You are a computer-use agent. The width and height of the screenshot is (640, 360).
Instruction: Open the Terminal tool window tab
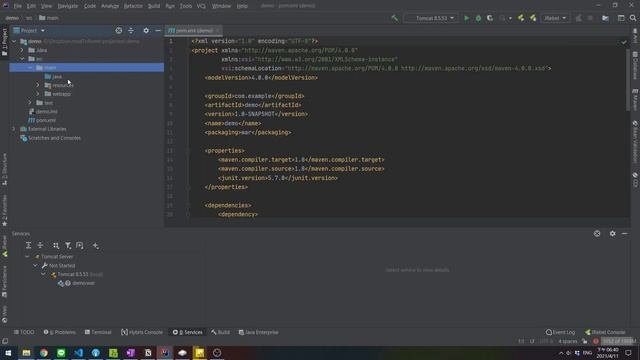[98, 332]
